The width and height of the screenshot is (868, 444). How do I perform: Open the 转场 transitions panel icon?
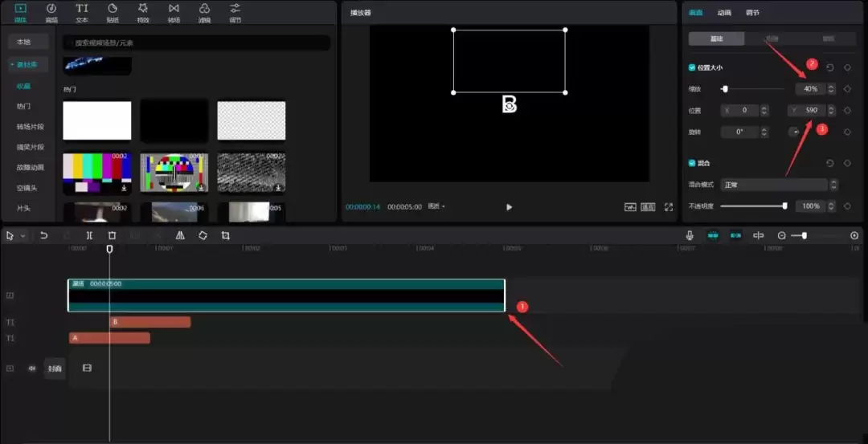174,12
